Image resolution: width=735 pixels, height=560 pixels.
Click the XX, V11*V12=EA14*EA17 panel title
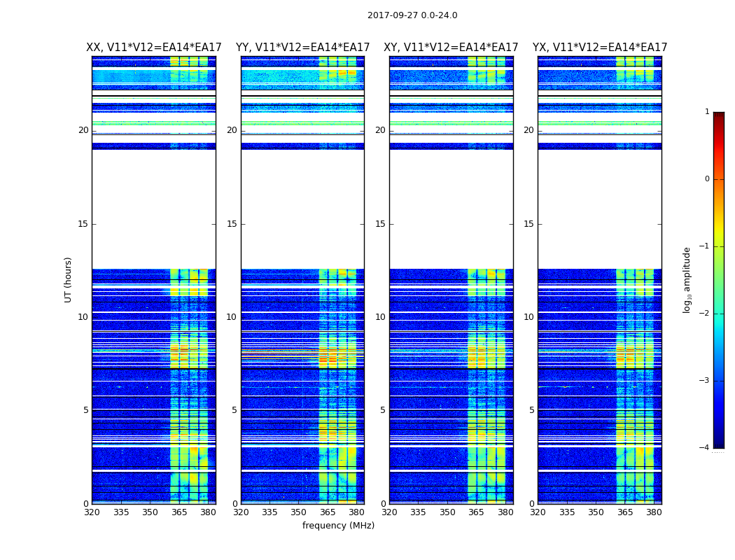154,48
